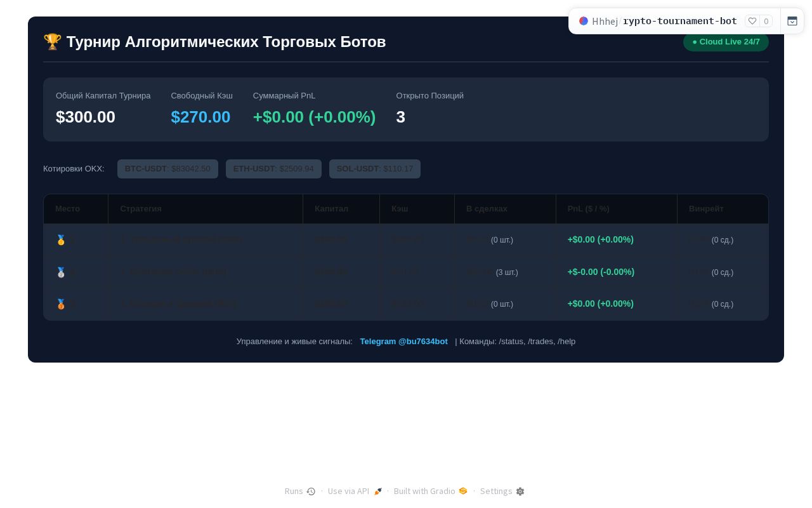This screenshot has height=508, width=812.
Task: Click the Свободный Кэш label
Action: pyautogui.click(x=202, y=95)
